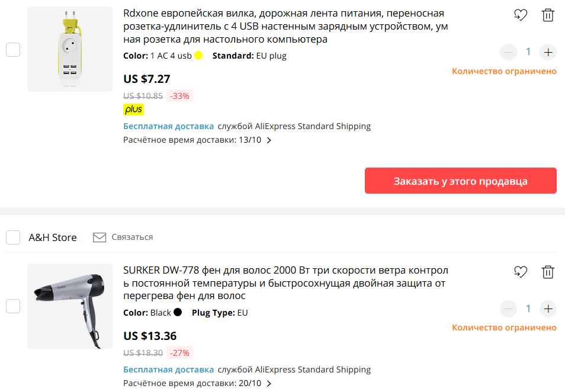Decrease SURKER hair dryer quantity
Viewport: 565px width, 392px height.
pos(508,309)
